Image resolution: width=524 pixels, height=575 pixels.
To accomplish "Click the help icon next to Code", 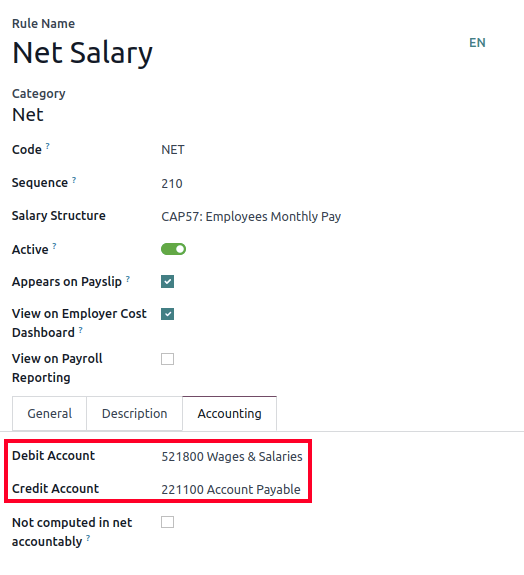I will pyautogui.click(x=47, y=146).
